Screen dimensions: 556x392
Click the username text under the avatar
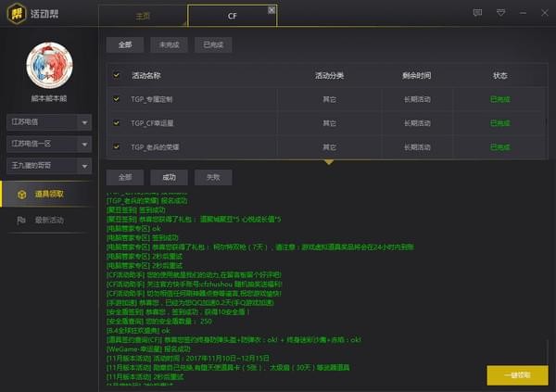[49, 98]
